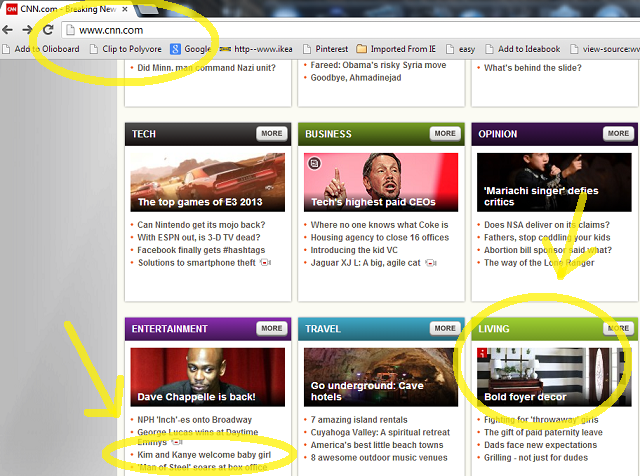640x476 pixels.
Task: Reload the CNN page
Action: click(48, 30)
